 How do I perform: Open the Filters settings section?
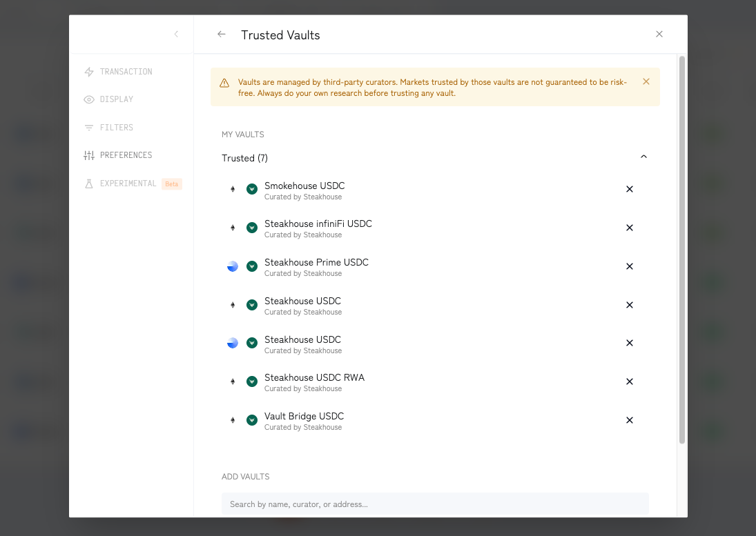pos(108,128)
